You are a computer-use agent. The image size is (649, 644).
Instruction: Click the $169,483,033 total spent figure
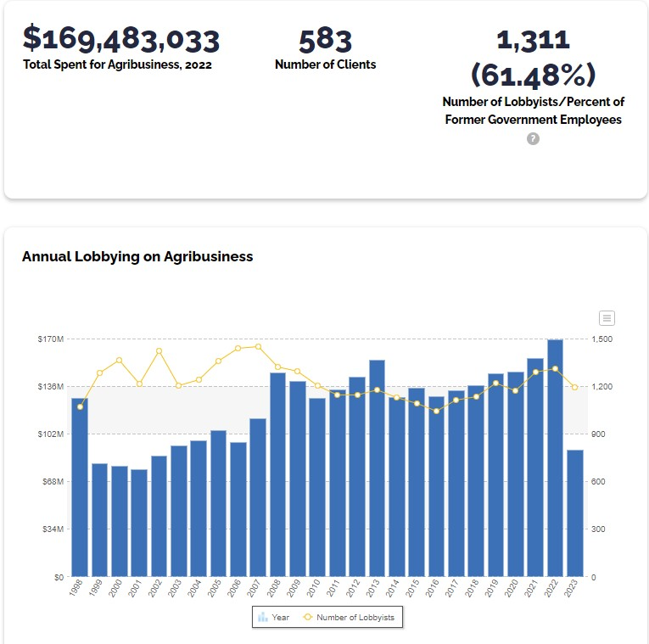pos(121,39)
